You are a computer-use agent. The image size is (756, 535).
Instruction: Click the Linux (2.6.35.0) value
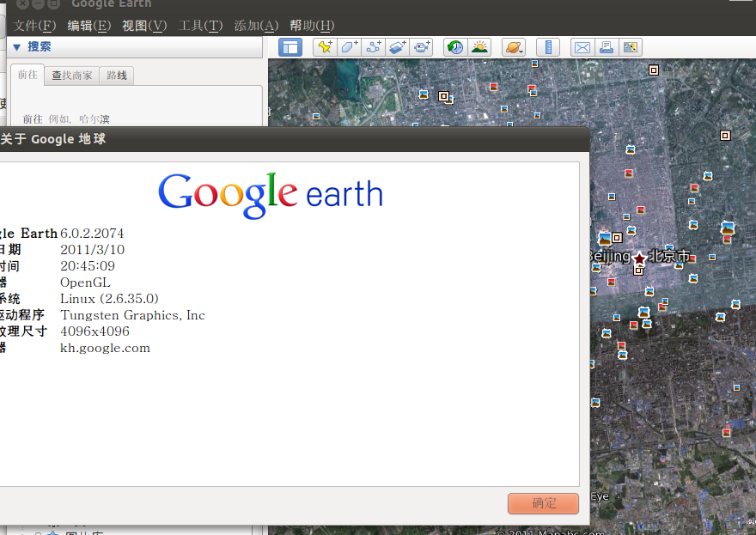pos(109,299)
